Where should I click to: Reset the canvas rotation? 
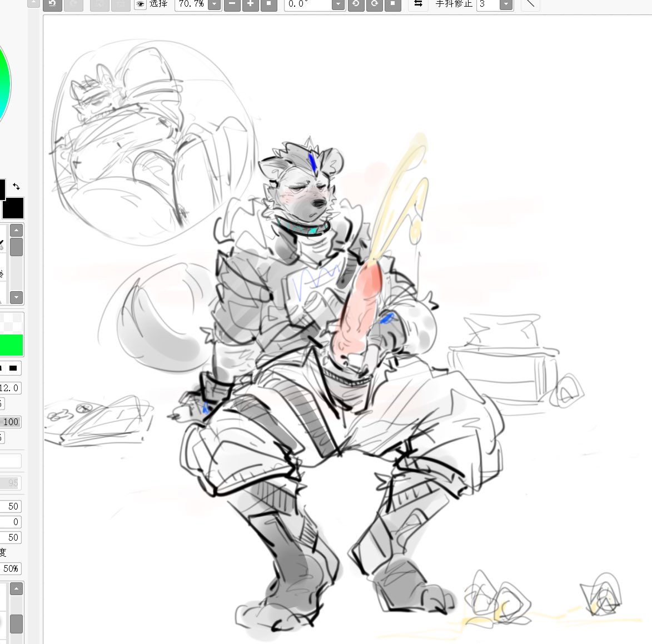click(392, 4)
